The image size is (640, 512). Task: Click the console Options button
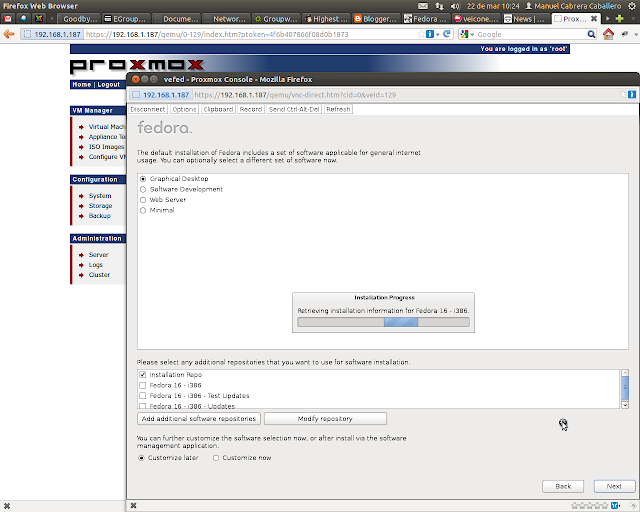click(x=184, y=109)
